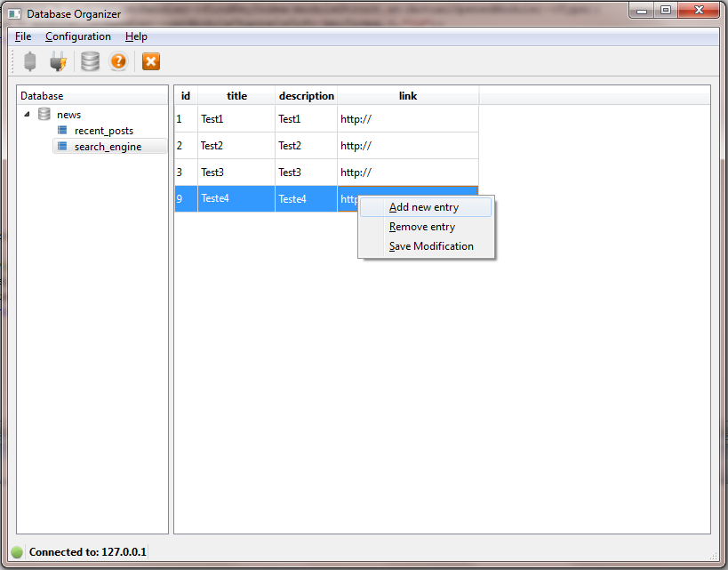Choose Remove entry from context menu
Image resolution: width=728 pixels, height=570 pixels.
tap(420, 227)
